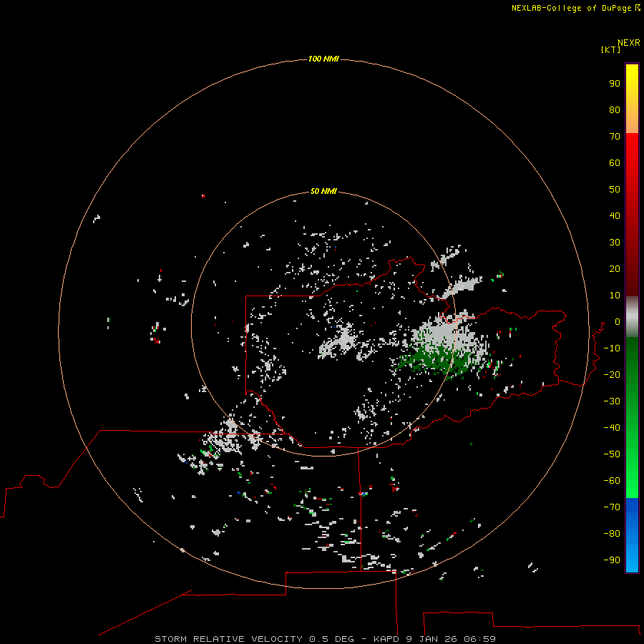The height and width of the screenshot is (644, 644).
Task: Click the 20 value on the velocity scale
Action: [615, 269]
